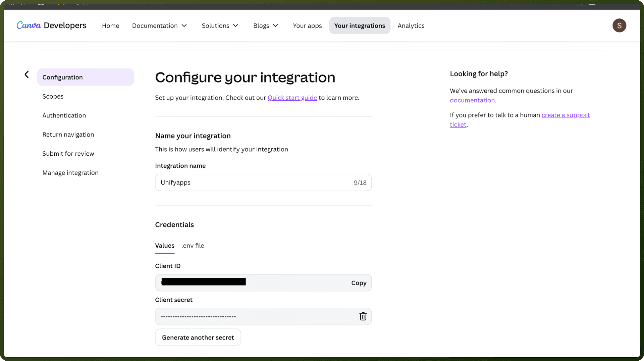The height and width of the screenshot is (361, 644).
Task: Select the Values credentials tab
Action: (165, 246)
